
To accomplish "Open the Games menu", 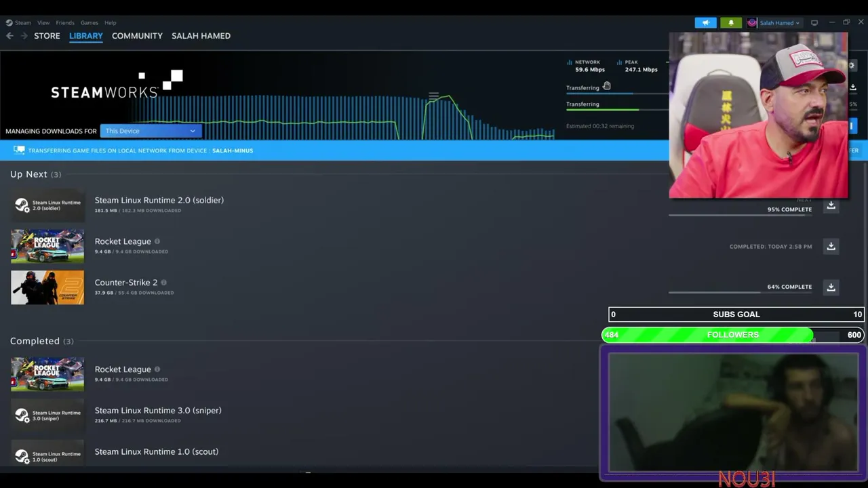I will [90, 22].
